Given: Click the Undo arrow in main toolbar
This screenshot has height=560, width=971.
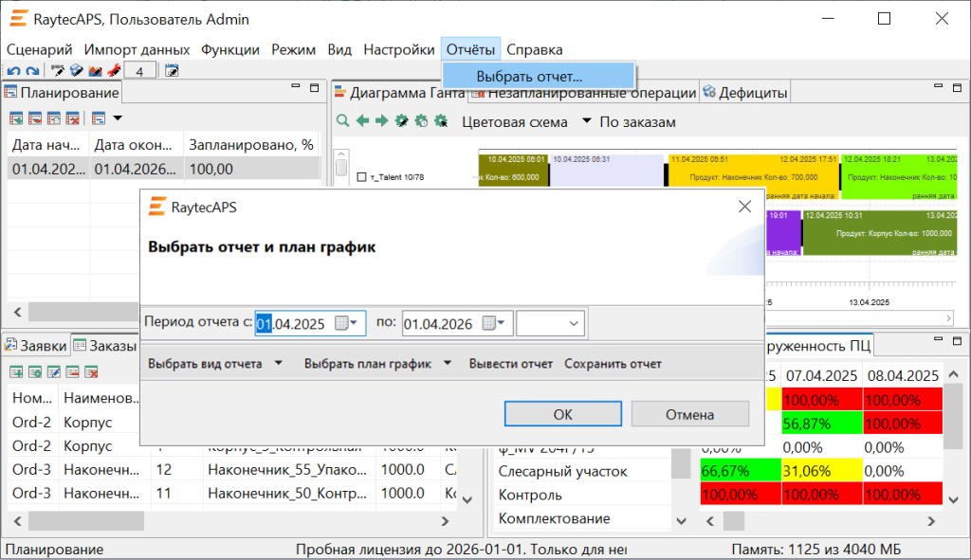Looking at the screenshot, I should [13, 71].
